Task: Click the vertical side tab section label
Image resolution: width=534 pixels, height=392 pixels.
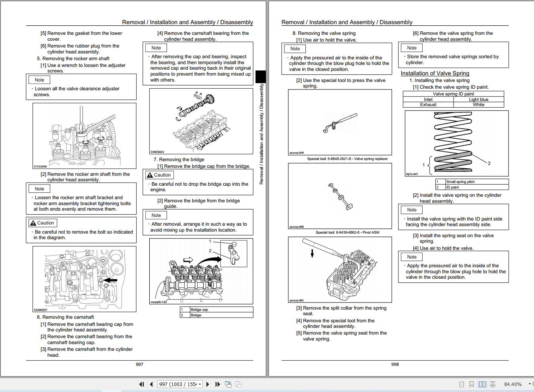Action: point(261,135)
